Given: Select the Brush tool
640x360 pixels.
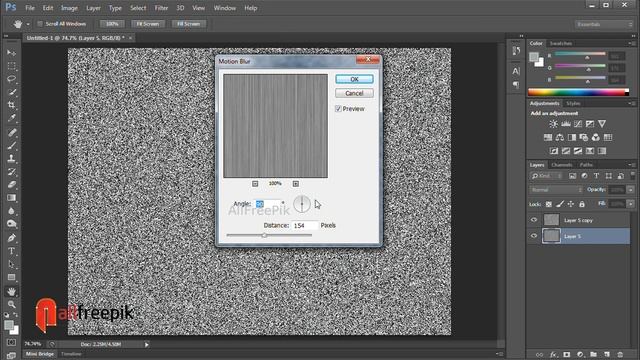Looking at the screenshot, I should click(x=11, y=145).
